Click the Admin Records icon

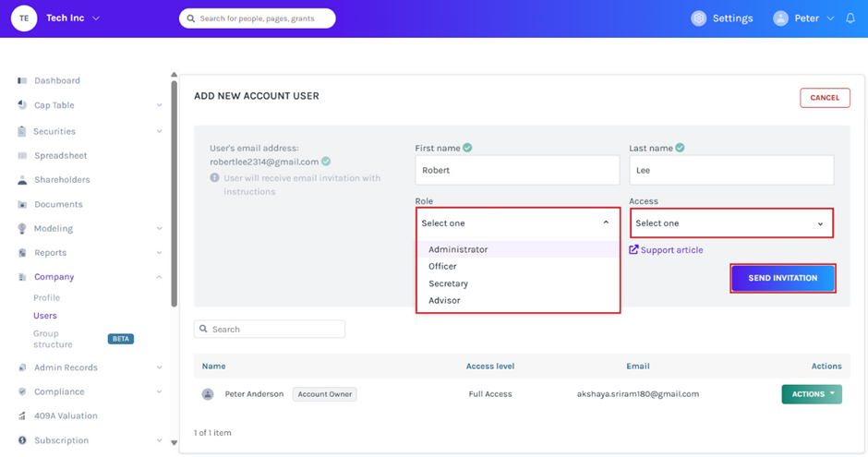click(x=22, y=367)
